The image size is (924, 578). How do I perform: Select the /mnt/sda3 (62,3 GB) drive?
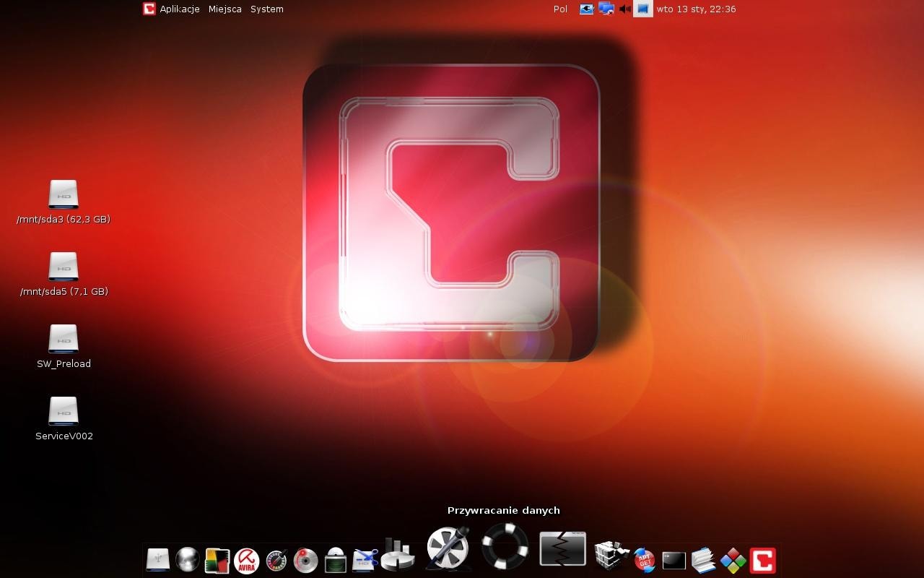[x=64, y=195]
